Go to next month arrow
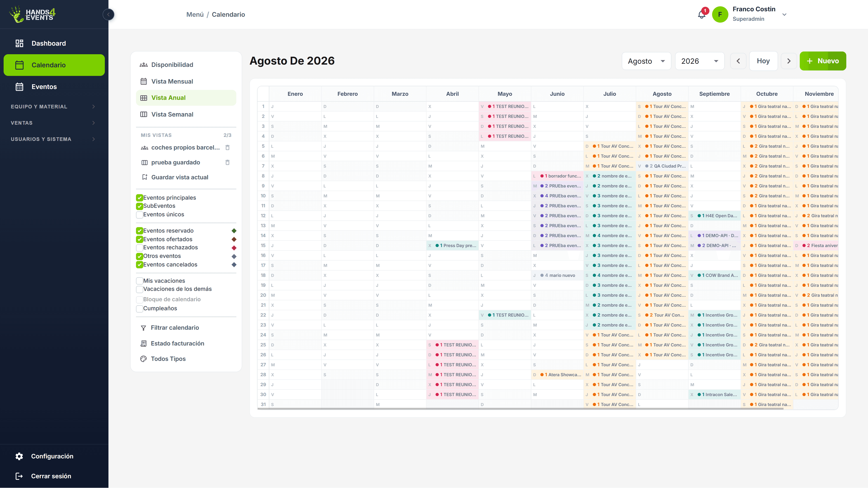 click(x=789, y=61)
